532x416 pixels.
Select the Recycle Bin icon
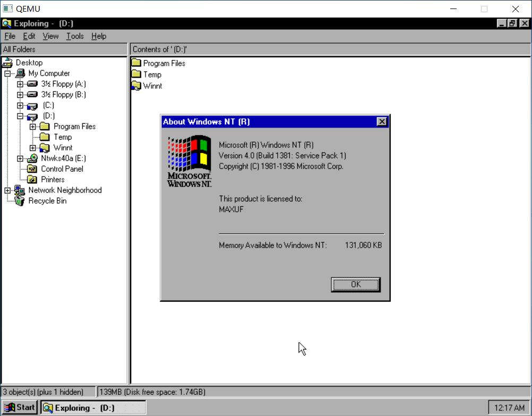click(48, 201)
